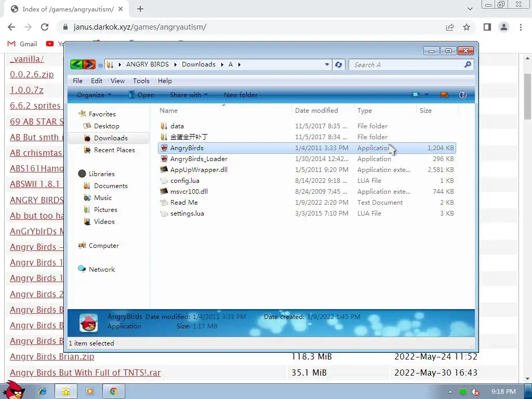Select Pictures under Libraries

[105, 210]
